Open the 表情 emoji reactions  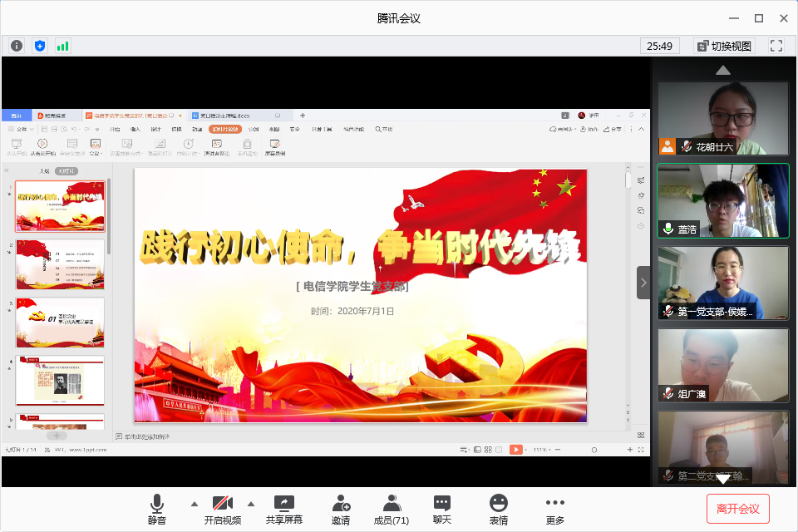tap(499, 509)
